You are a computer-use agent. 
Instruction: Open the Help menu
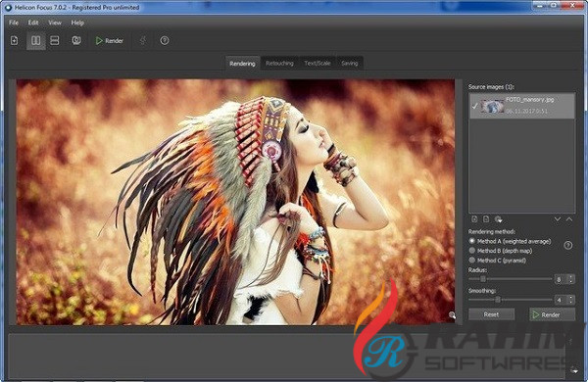77,23
